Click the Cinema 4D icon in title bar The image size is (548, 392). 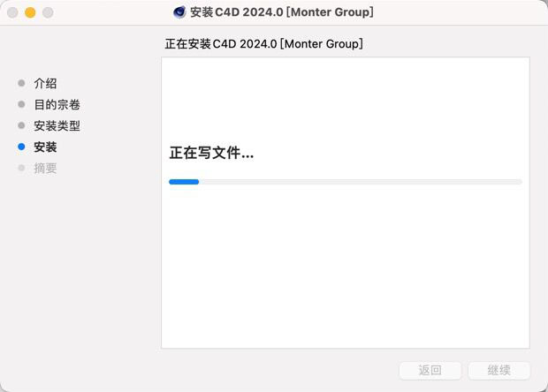coord(179,12)
